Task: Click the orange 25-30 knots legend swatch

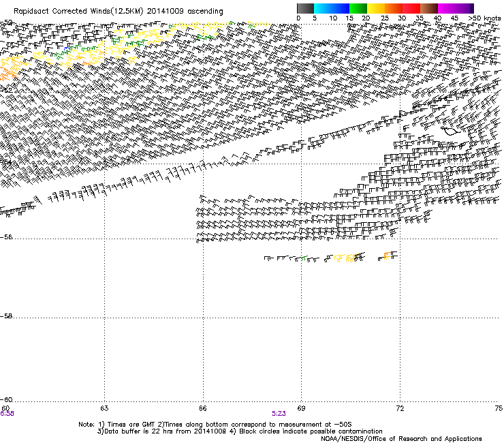Action: tap(394, 8)
